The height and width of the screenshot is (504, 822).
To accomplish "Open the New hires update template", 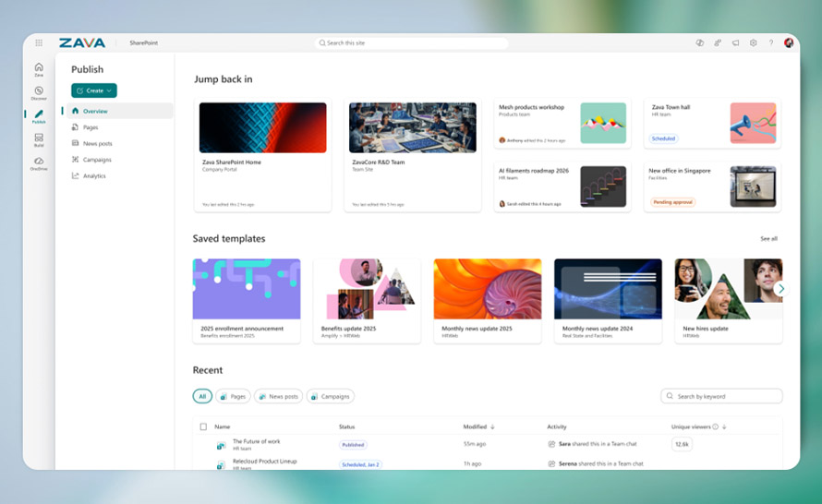I will point(729,301).
